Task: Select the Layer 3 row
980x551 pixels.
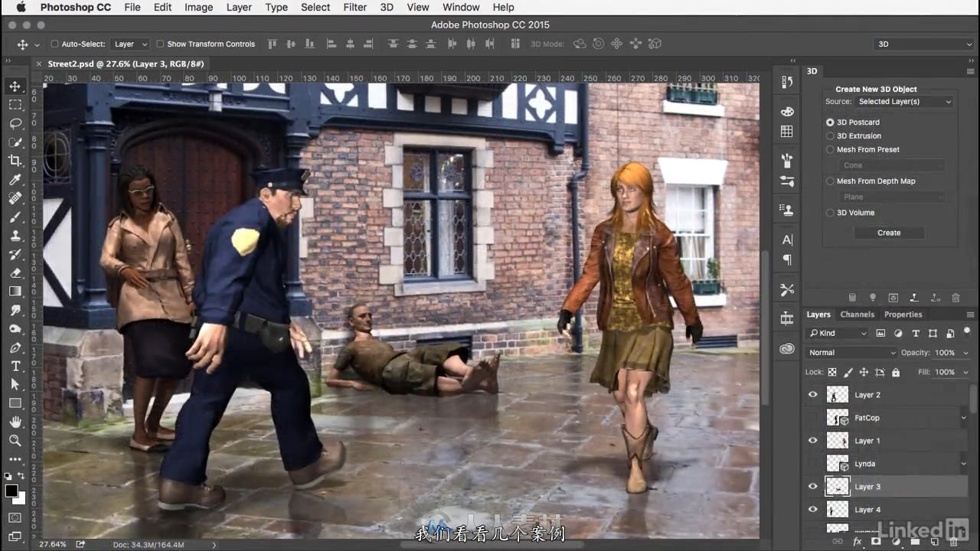Action: (x=887, y=487)
